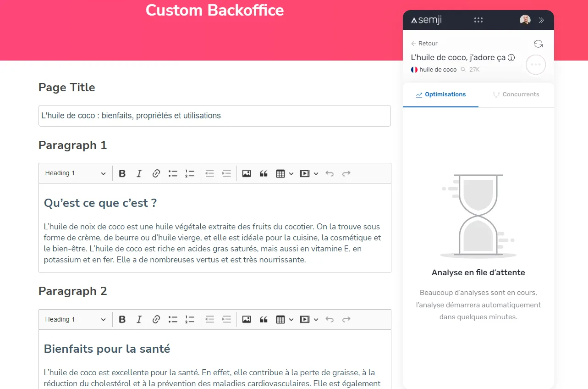Open the content score circle button
588x389 pixels.
pos(536,65)
